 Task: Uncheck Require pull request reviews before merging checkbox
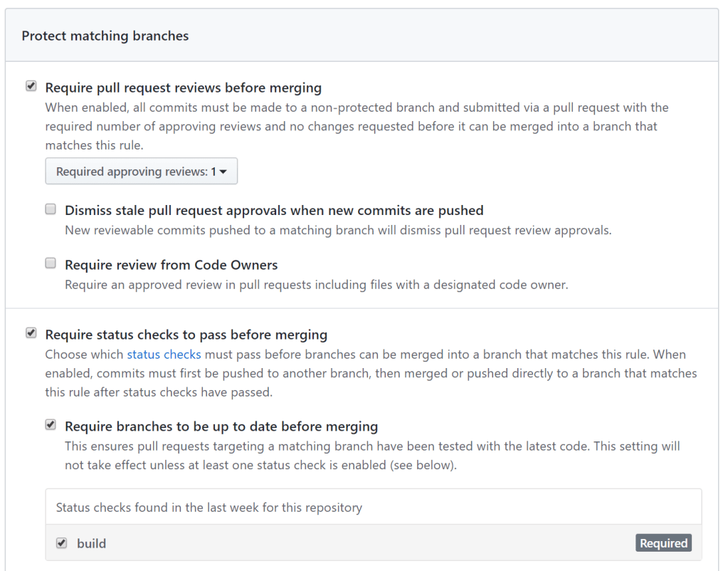[31, 86]
